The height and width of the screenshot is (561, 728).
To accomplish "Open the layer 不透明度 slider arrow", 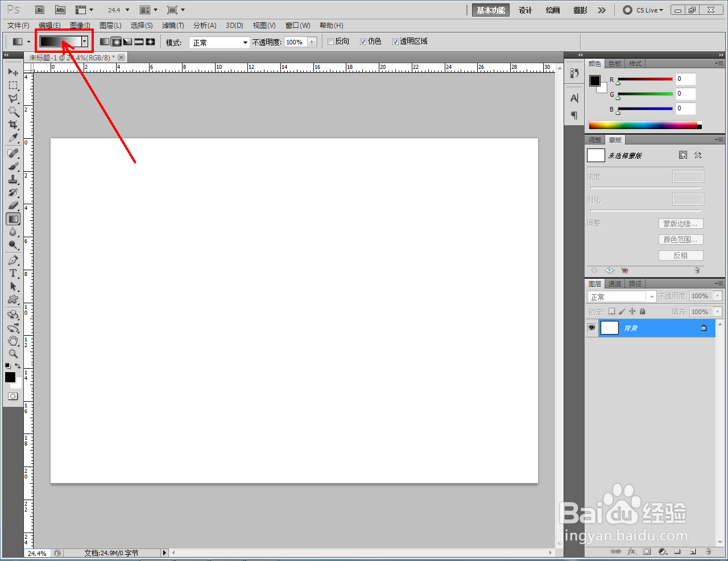I will 718,296.
